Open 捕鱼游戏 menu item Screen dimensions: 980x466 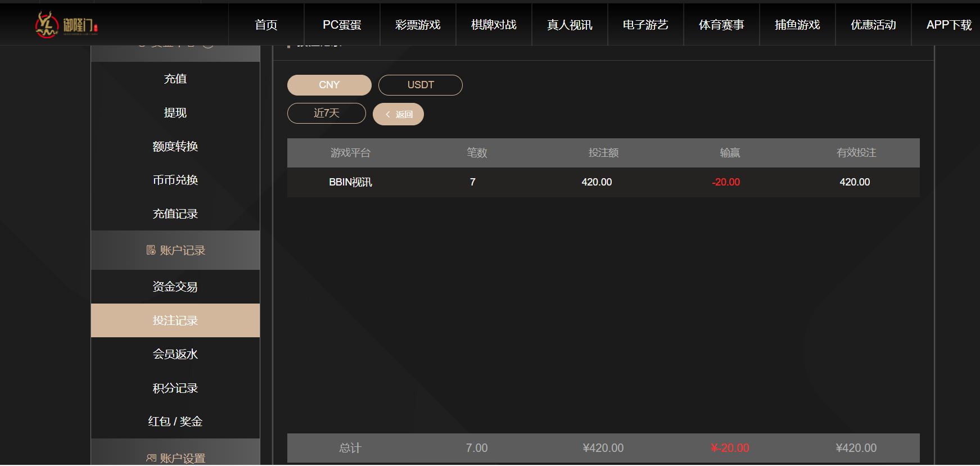tap(797, 25)
